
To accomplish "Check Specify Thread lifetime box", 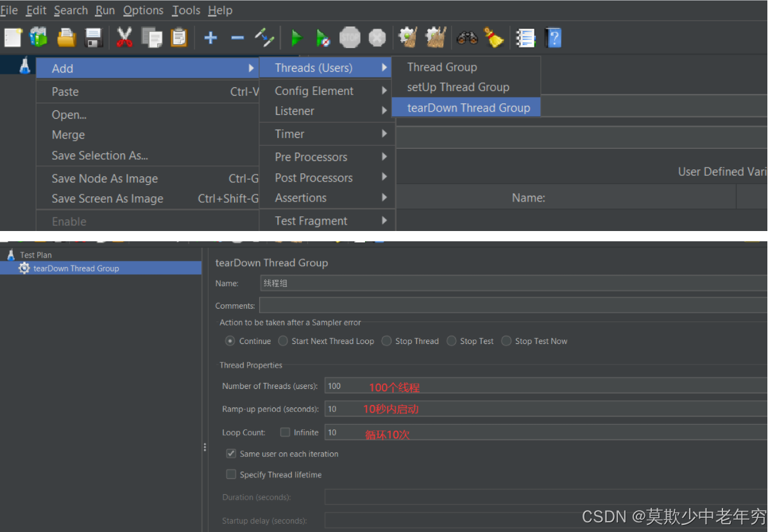I will tap(231, 474).
